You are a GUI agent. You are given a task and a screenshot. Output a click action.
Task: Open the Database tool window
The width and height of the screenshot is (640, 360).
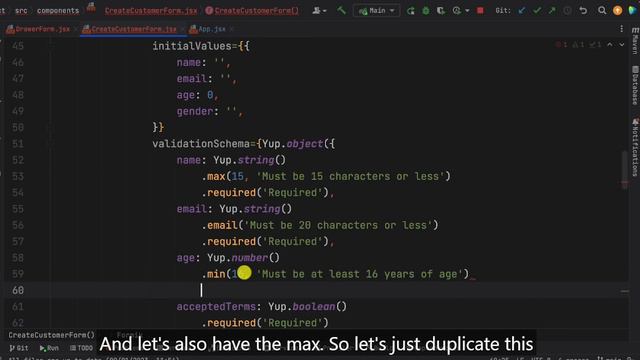click(635, 85)
